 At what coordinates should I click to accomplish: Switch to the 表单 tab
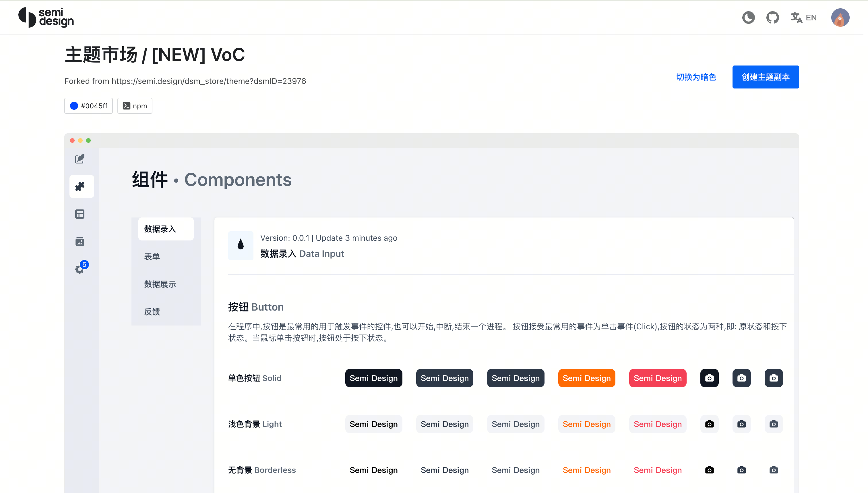pyautogui.click(x=166, y=256)
